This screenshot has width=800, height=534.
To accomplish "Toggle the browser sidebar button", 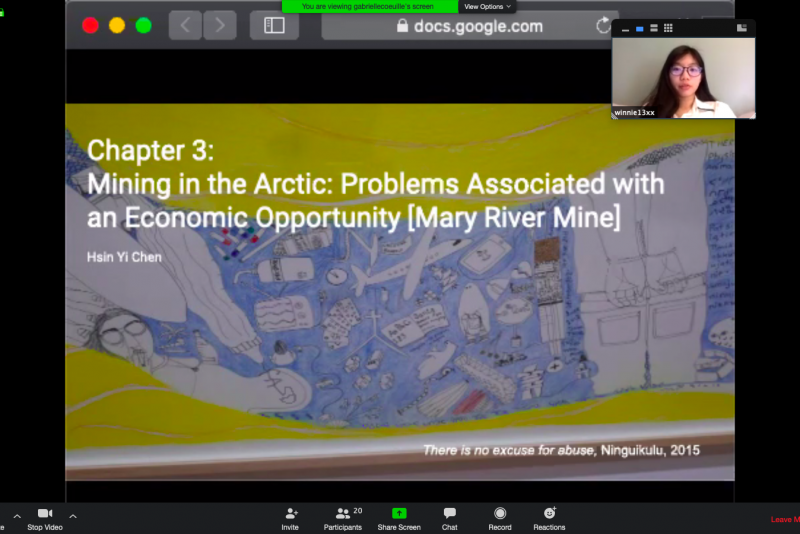I will coord(274,25).
